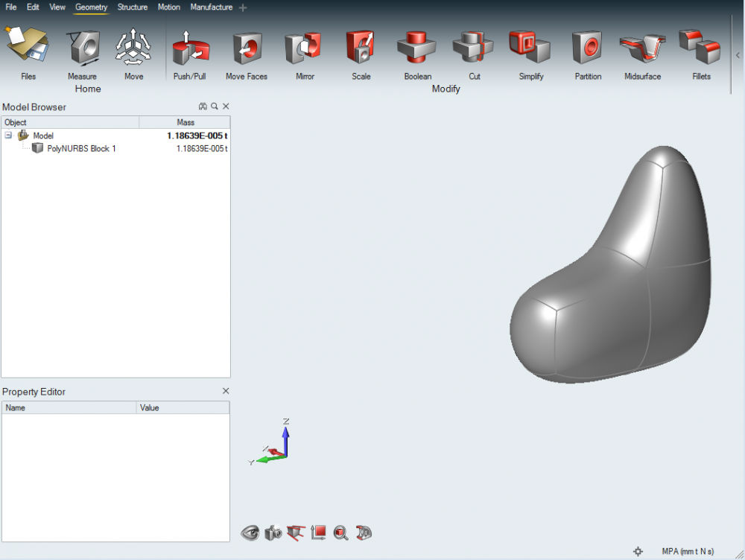The height and width of the screenshot is (560, 745).
Task: Open the Files tool icon
Action: (27, 45)
